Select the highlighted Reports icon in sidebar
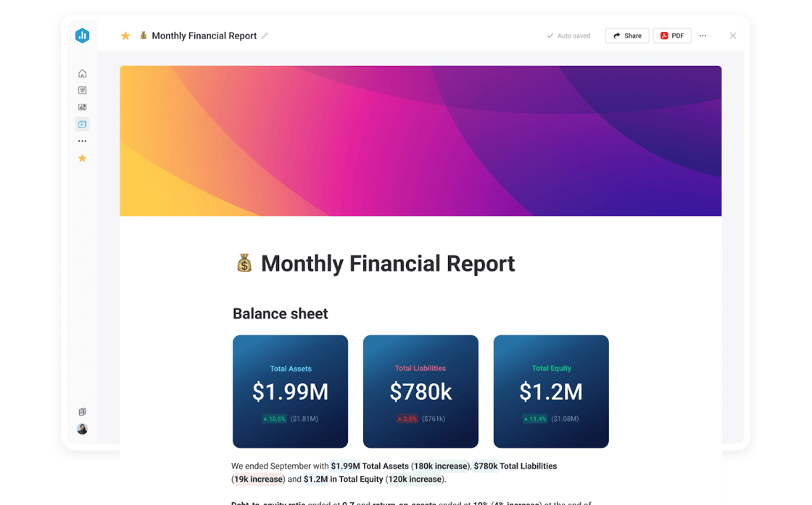This screenshot has height=505, width=812. pyautogui.click(x=83, y=124)
